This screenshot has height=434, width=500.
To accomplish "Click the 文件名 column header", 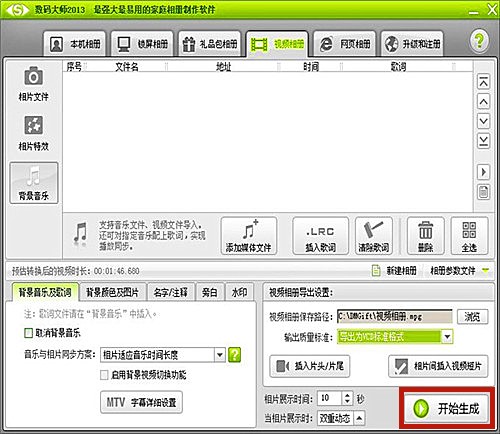I will coord(127,67).
